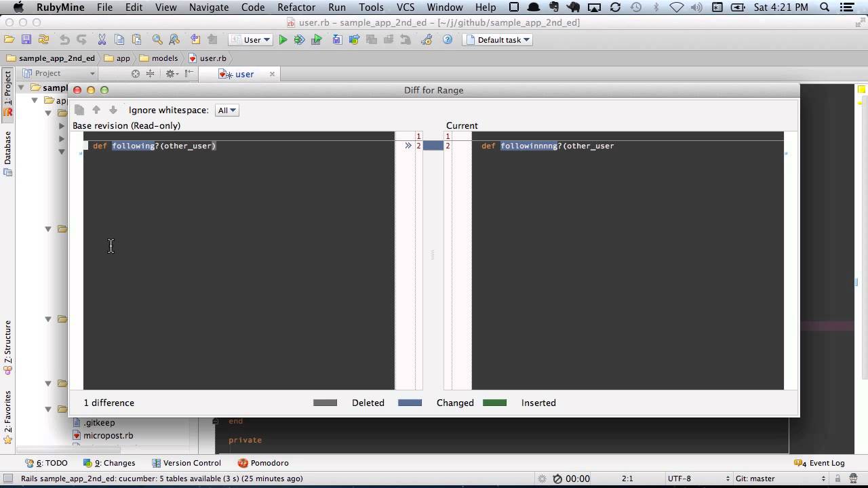Viewport: 868px width, 488px height.
Task: Click the 2: Favorites side tab
Action: [8, 418]
